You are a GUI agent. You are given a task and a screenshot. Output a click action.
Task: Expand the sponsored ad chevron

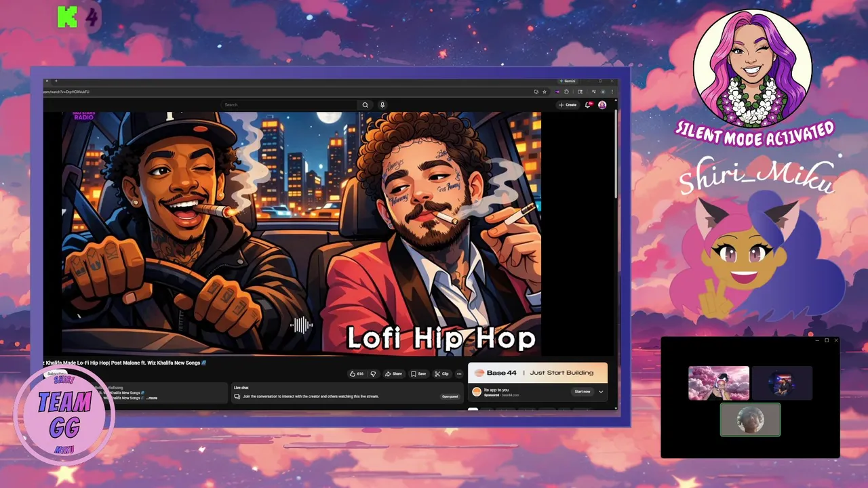[x=601, y=392]
